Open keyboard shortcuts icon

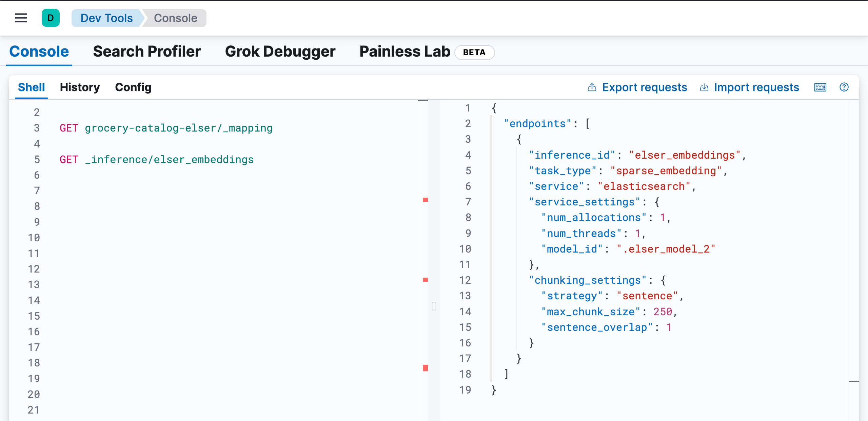pos(820,87)
